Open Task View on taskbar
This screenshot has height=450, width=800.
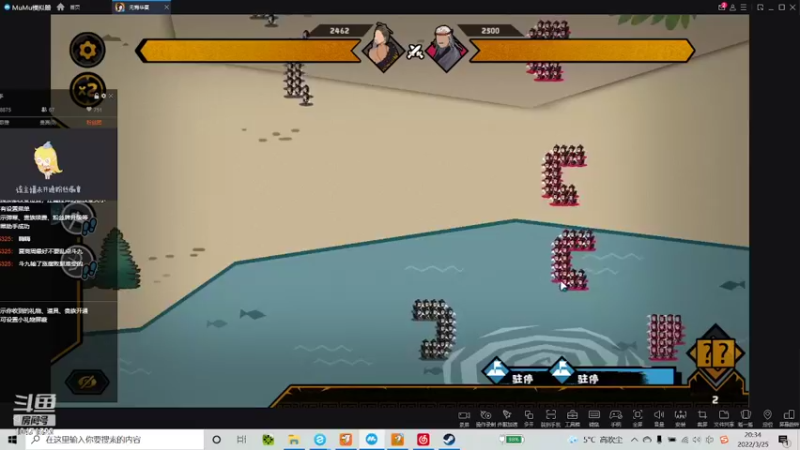point(242,439)
